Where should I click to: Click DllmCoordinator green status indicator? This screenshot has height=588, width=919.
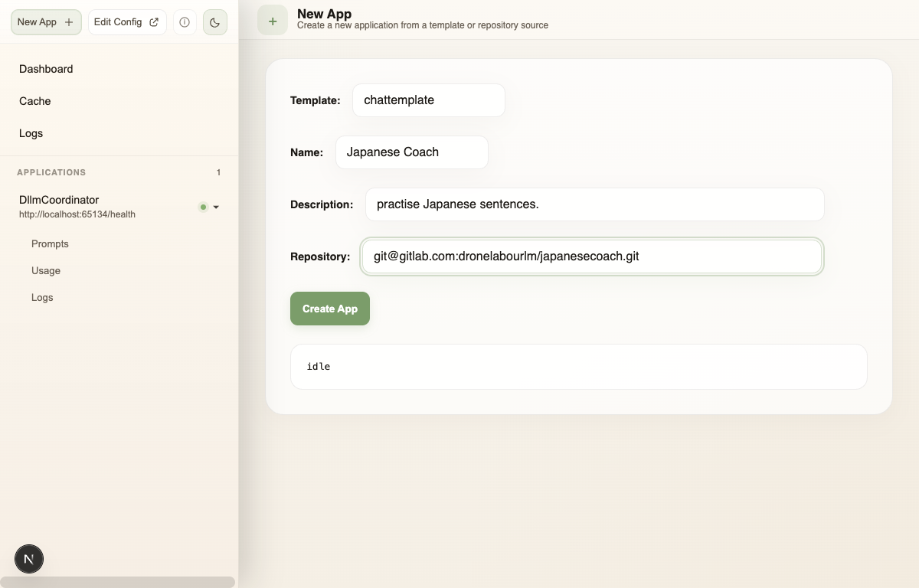click(203, 207)
